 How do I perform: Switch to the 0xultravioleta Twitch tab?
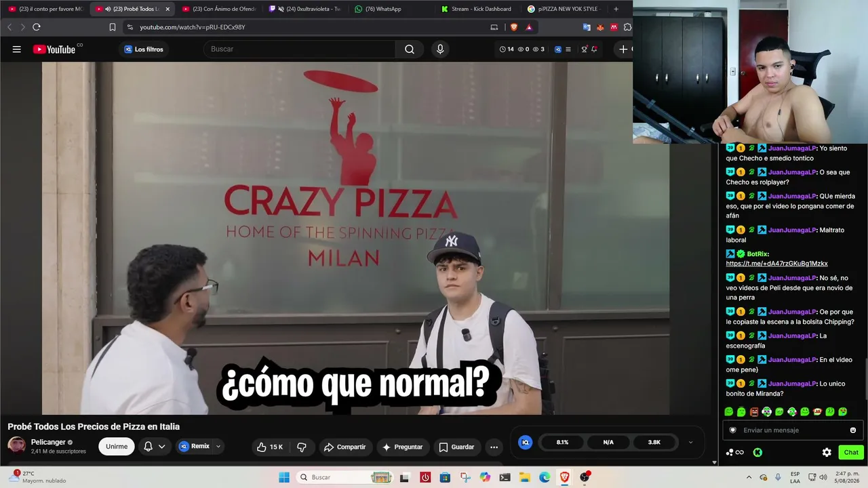tap(306, 9)
